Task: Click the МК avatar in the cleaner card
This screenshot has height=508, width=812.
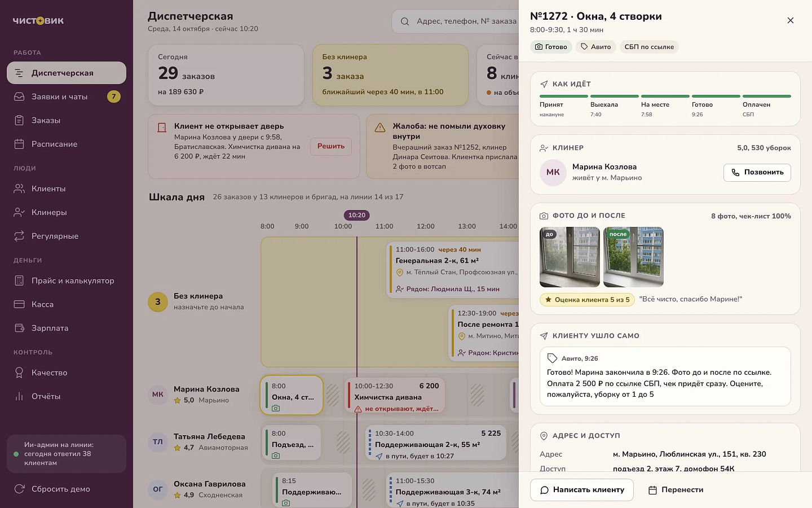Action: [x=553, y=172]
